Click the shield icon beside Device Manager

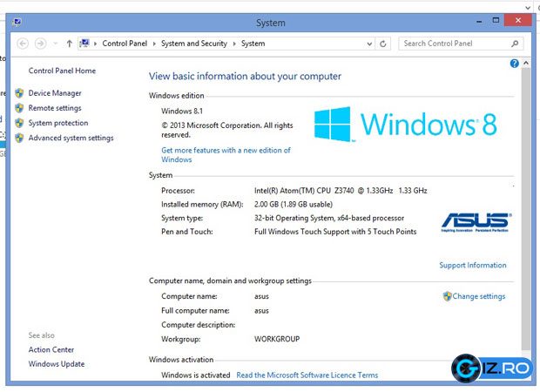19,93
